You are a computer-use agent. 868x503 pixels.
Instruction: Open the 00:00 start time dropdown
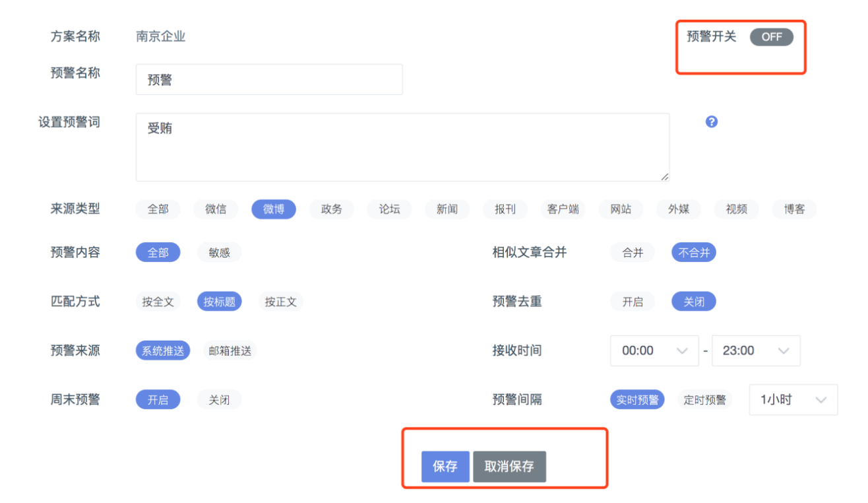tap(654, 351)
